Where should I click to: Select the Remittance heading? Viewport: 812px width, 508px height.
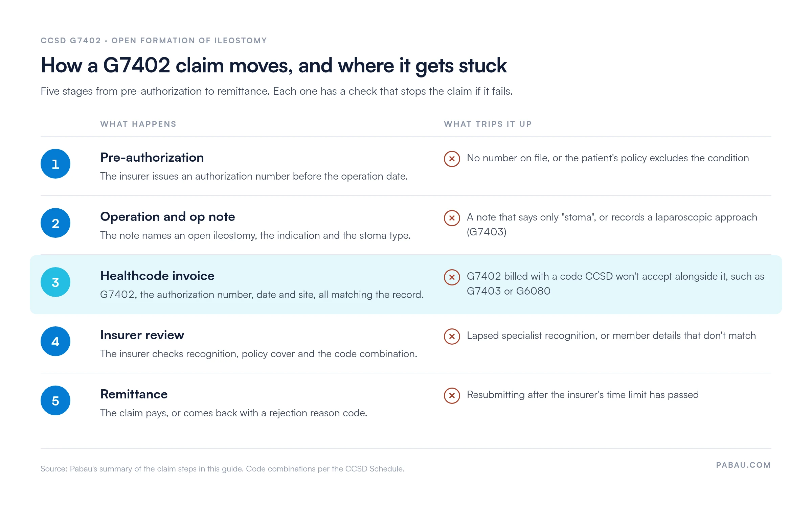click(134, 394)
